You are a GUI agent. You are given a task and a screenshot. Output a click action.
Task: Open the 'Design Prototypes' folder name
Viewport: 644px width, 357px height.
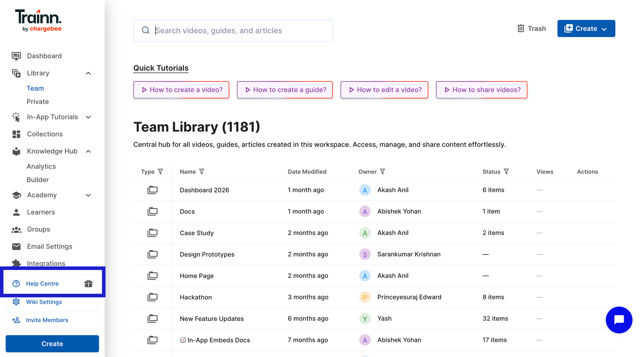click(207, 254)
